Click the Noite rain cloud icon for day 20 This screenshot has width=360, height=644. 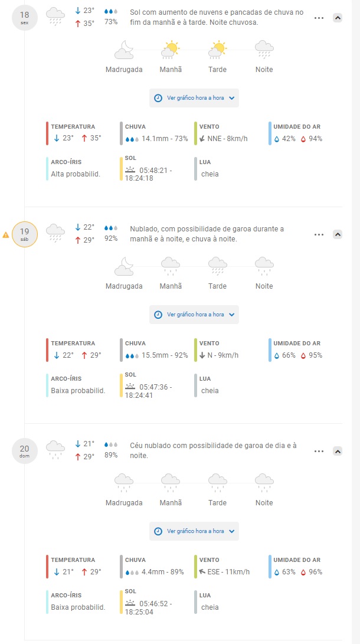pos(264,483)
